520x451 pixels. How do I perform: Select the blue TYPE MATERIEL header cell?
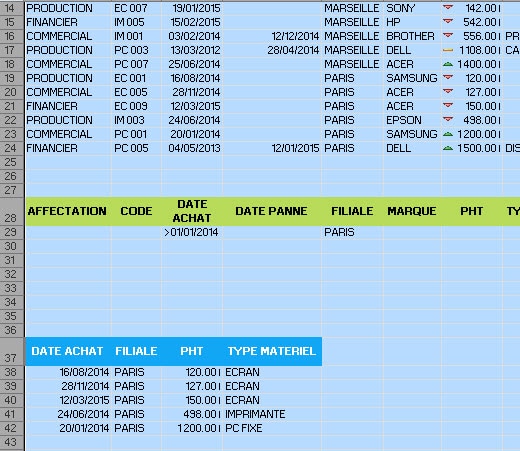click(x=272, y=351)
